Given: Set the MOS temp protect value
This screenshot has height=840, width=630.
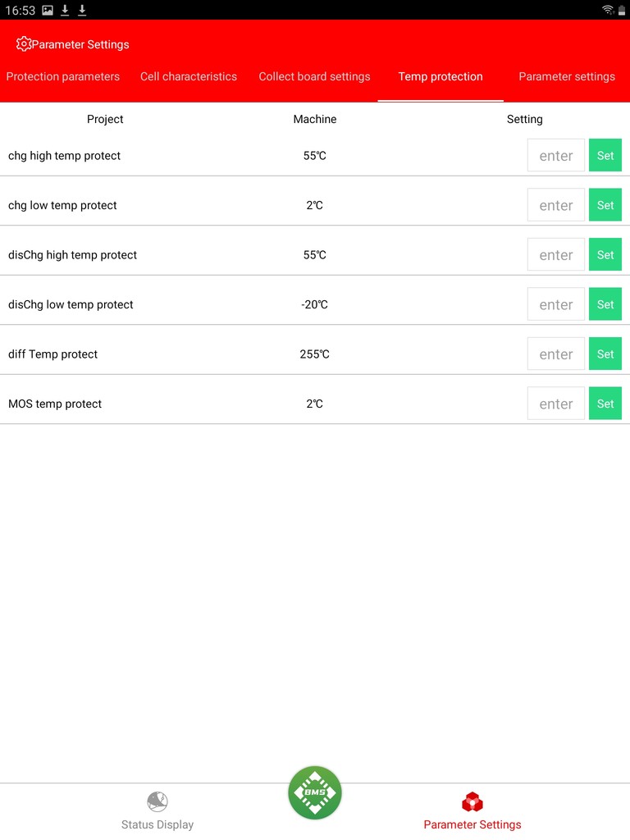Looking at the screenshot, I should coord(605,404).
